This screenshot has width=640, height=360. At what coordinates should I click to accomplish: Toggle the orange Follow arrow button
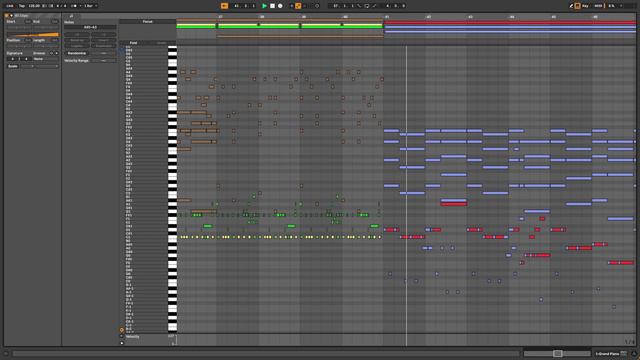(x=224, y=6)
